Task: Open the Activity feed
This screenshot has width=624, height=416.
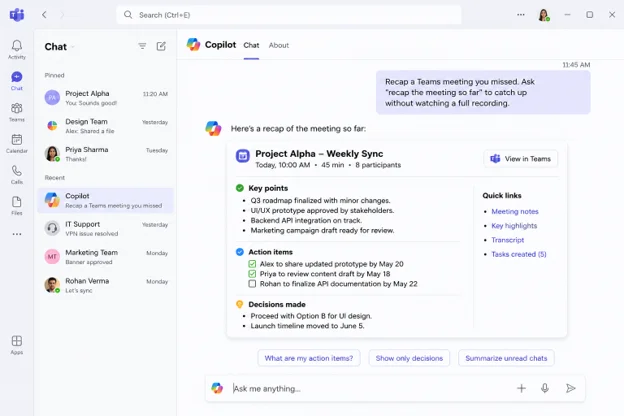Action: tap(17, 49)
